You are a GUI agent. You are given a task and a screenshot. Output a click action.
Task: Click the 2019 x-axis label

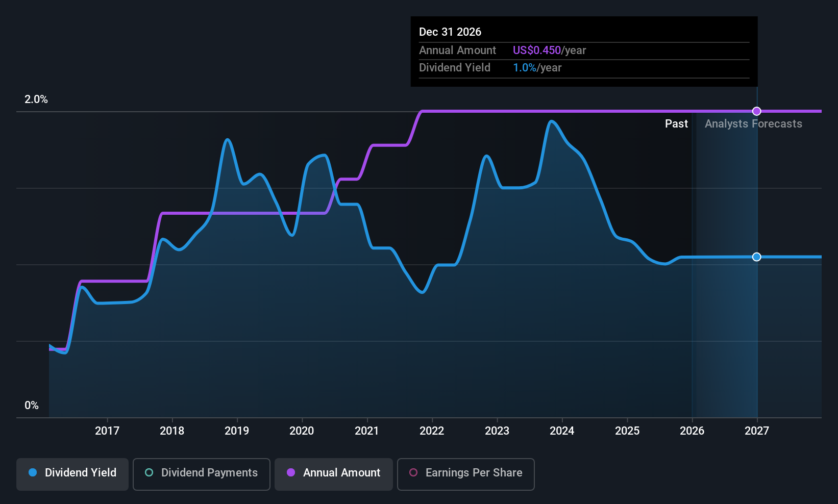(237, 431)
